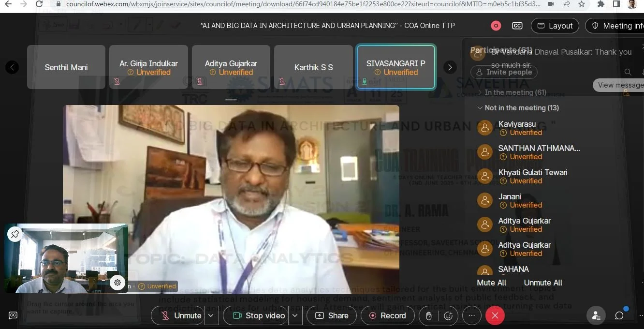Screen dimensions: 644x329
Task: Click the browser back arrow
Action: pyautogui.click(x=9, y=4)
